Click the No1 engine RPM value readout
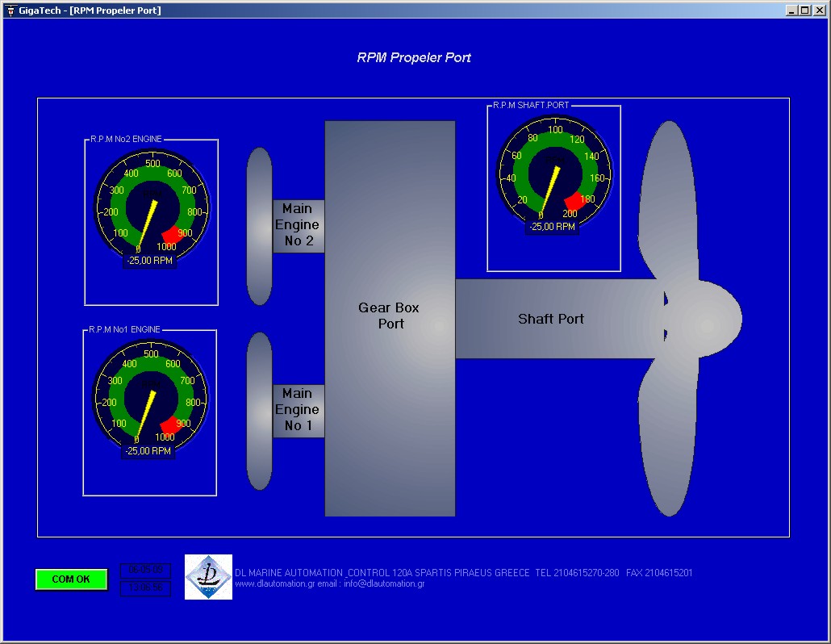 148,451
